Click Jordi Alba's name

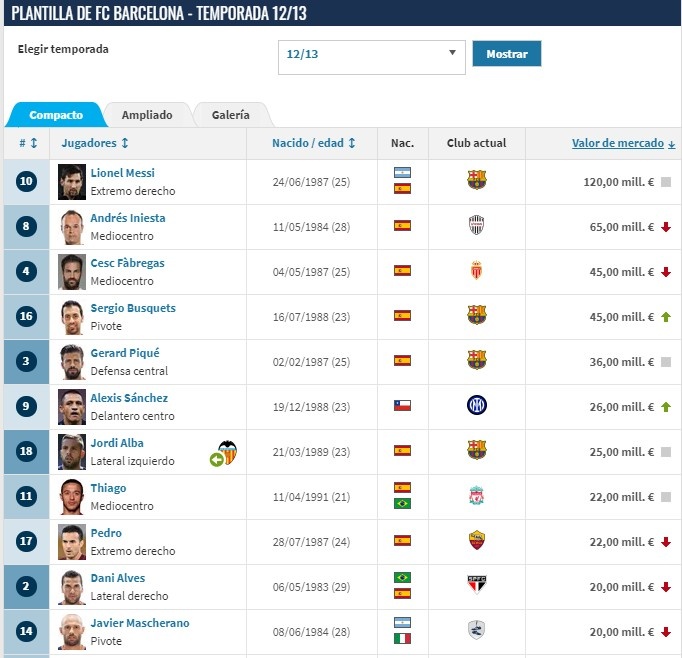(x=117, y=443)
